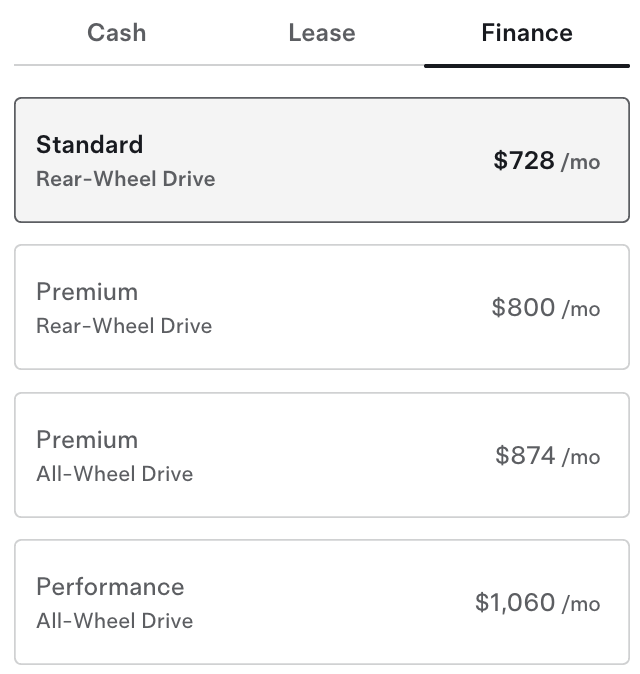Pick the Premium All-Wheel Drive trim card

click(321, 455)
